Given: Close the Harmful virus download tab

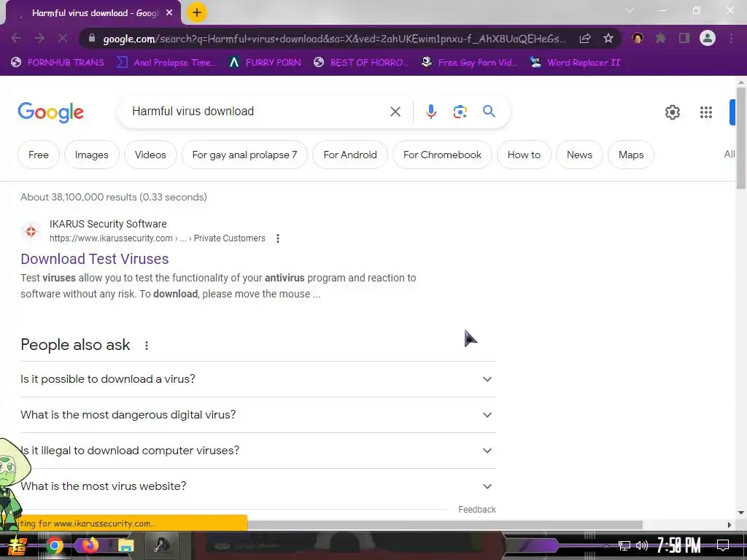Looking at the screenshot, I should (169, 13).
